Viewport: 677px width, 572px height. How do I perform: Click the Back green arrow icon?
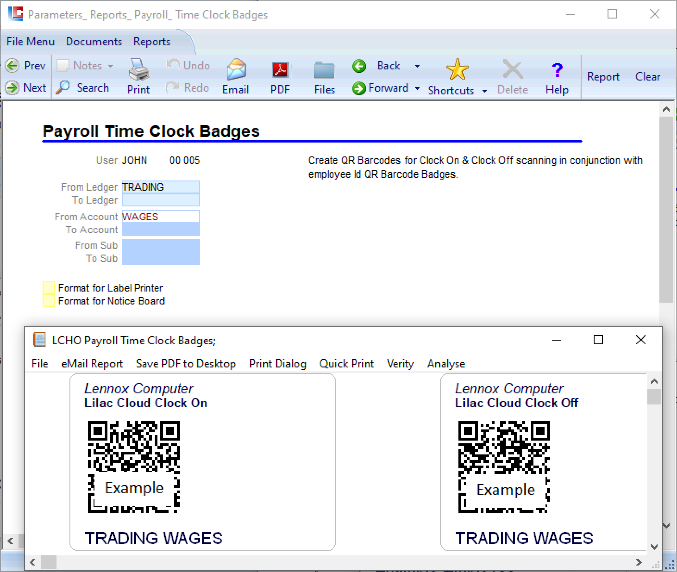pos(359,66)
